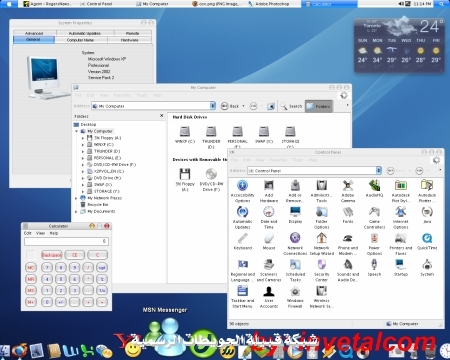Open Automatic Updates icon in Control Panel
The height and width of the screenshot is (360, 450).
pyautogui.click(x=242, y=217)
